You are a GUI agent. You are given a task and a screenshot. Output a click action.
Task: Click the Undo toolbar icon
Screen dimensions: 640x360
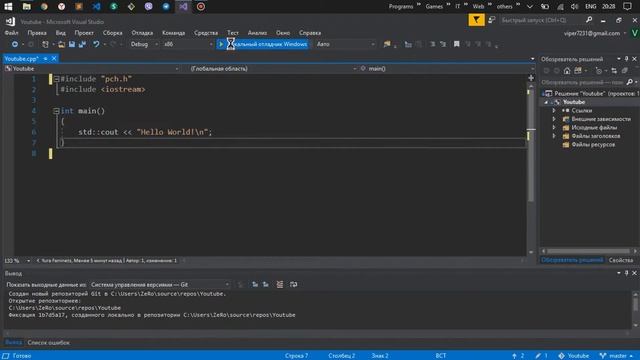pos(96,44)
